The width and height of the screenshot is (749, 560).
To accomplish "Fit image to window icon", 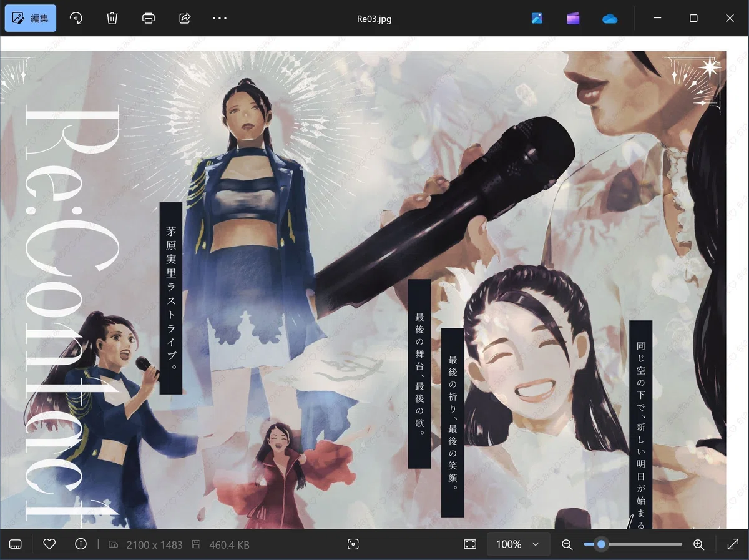I will [x=470, y=544].
